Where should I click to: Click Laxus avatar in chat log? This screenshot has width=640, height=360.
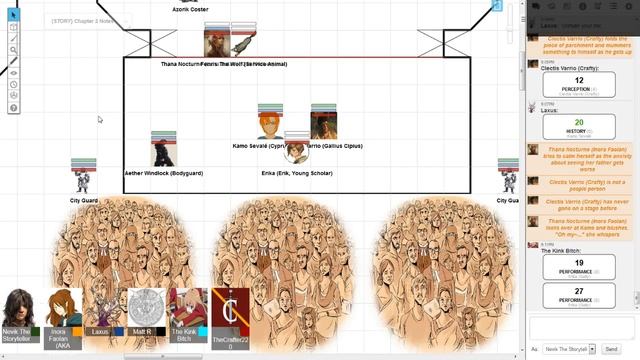[532, 107]
